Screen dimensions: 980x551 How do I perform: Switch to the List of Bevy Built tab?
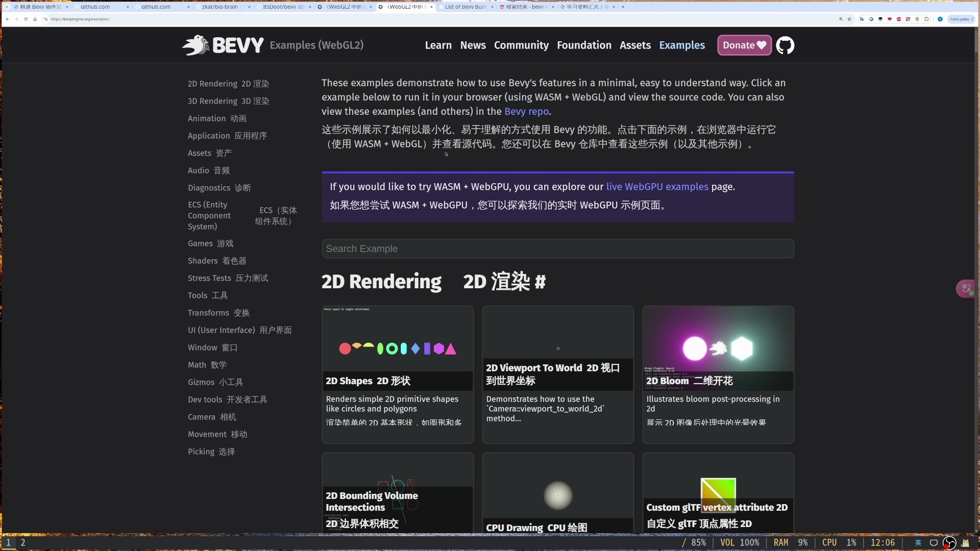pos(465,7)
